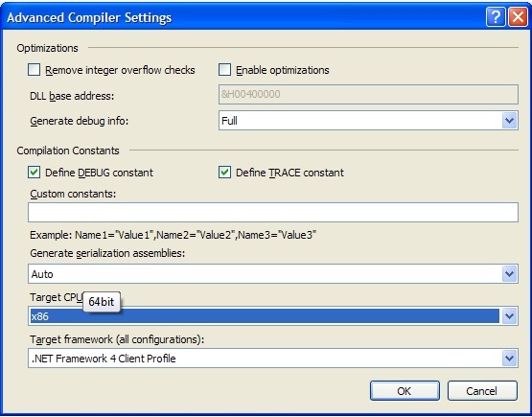Screen dimensions: 532x417
Task: Click the help question mark icon
Action: tap(496, 17)
